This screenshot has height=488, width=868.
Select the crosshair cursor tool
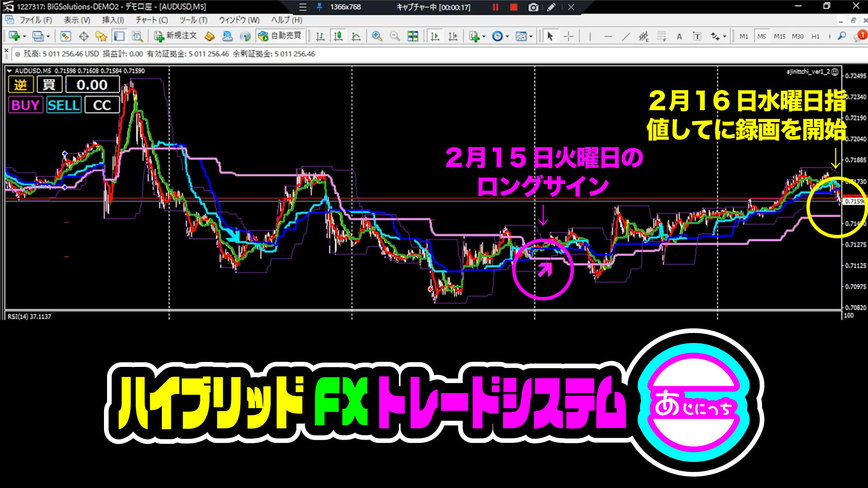click(x=569, y=36)
